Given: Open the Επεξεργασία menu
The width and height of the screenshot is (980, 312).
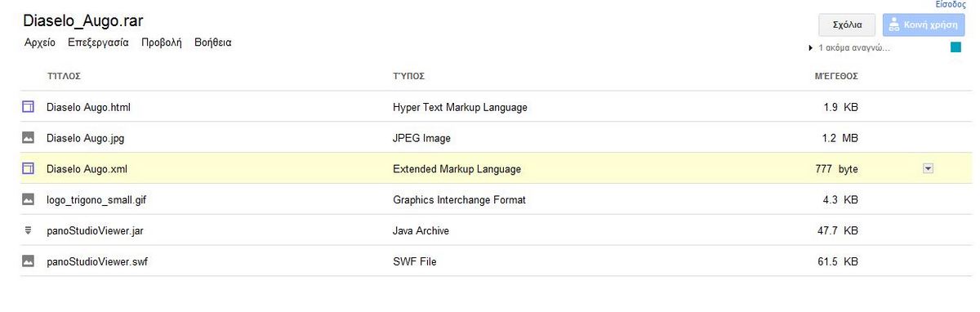Looking at the screenshot, I should (x=98, y=42).
